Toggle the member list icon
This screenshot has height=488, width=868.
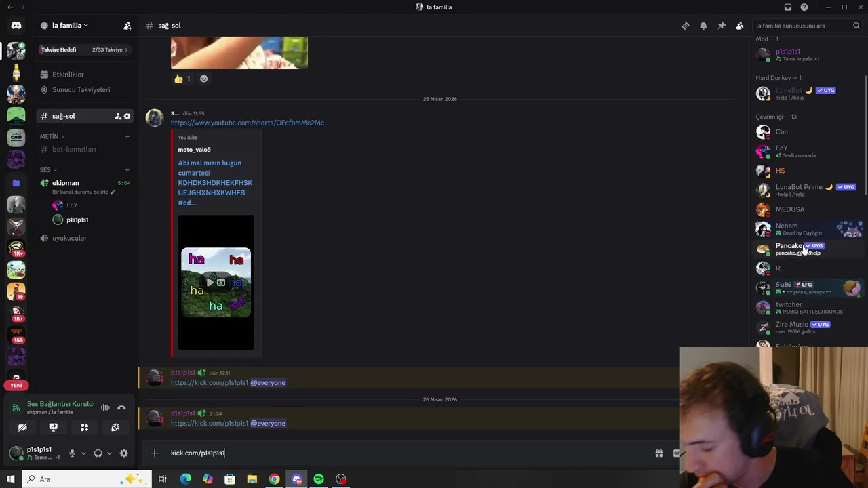point(740,26)
